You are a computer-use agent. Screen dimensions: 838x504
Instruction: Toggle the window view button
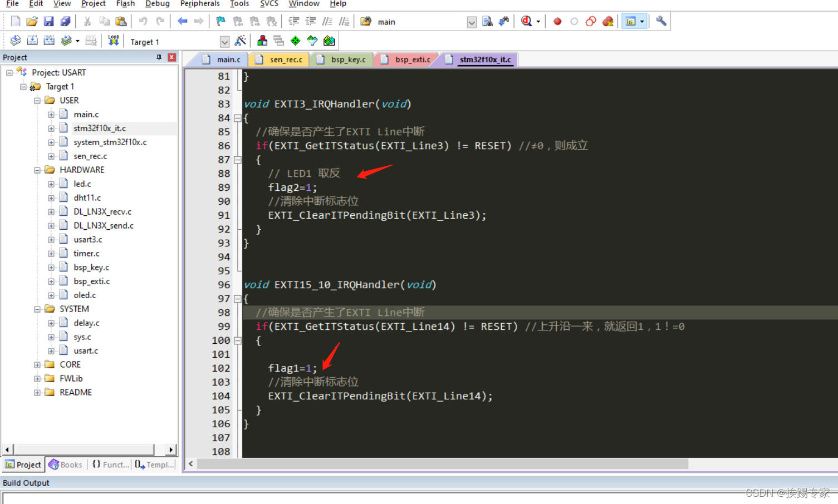coord(630,22)
